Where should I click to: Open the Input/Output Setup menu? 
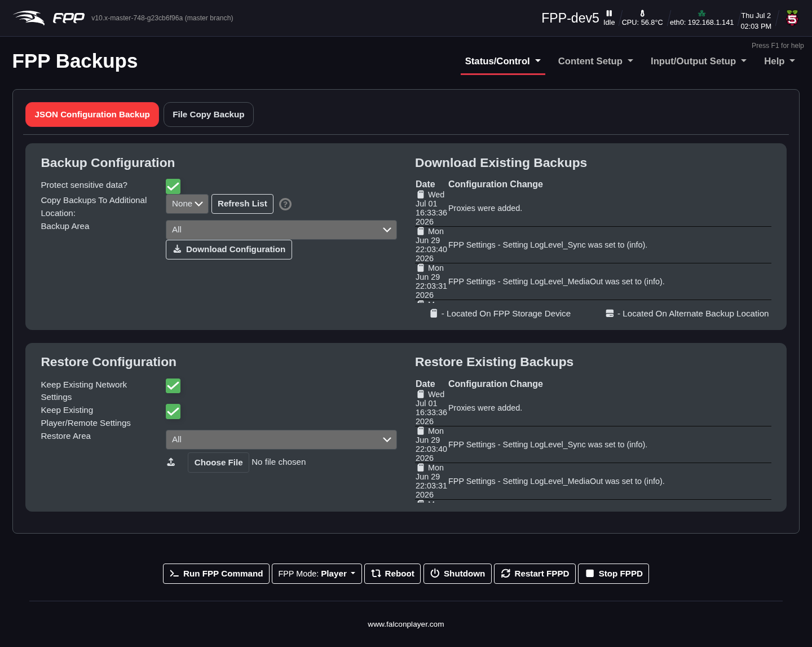click(x=698, y=61)
